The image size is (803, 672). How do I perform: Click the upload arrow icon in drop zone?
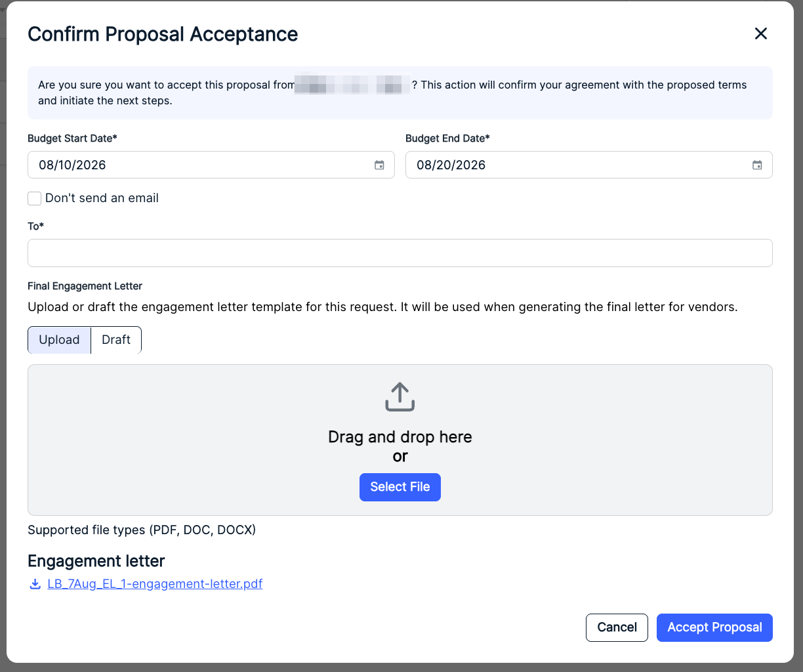[400, 397]
